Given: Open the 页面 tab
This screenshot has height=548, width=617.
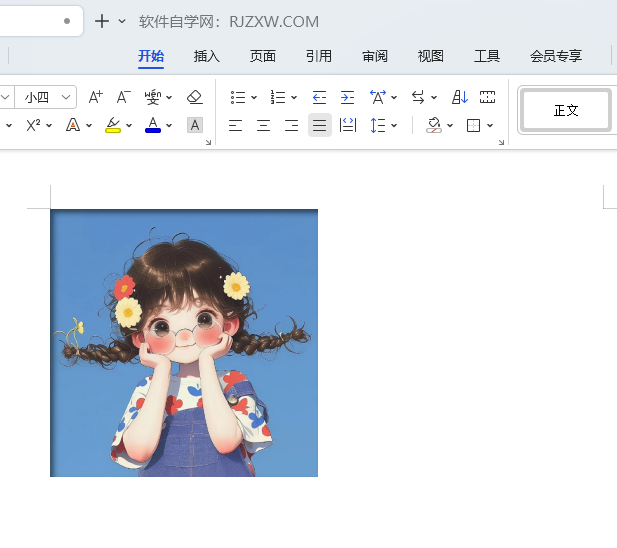Looking at the screenshot, I should pos(262,56).
